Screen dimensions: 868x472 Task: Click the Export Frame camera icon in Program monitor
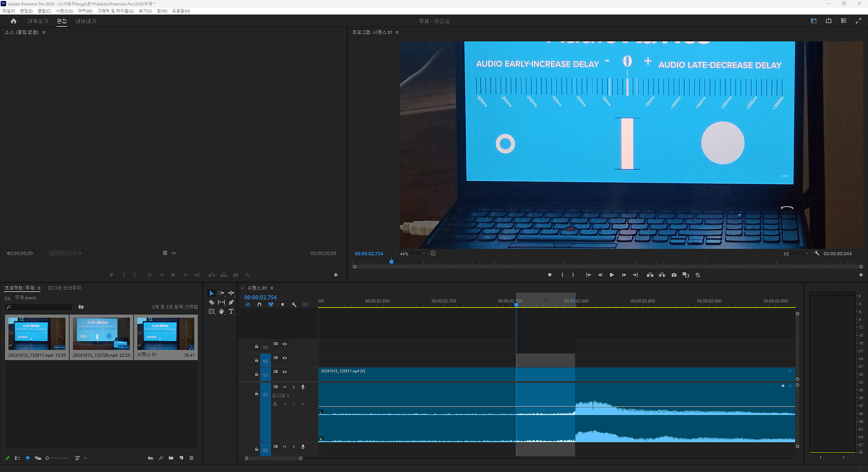[x=674, y=275]
